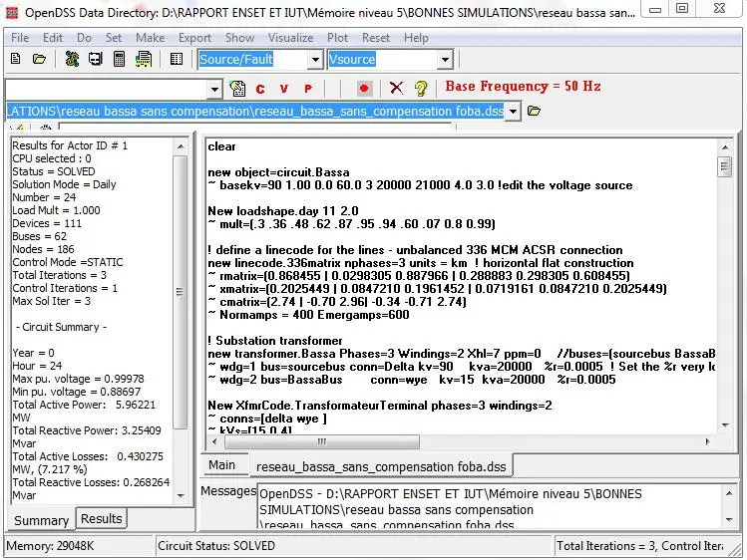This screenshot has height=560, width=747.
Task: Click 'Memory: 29048K' in the status bar
Action: point(50,546)
